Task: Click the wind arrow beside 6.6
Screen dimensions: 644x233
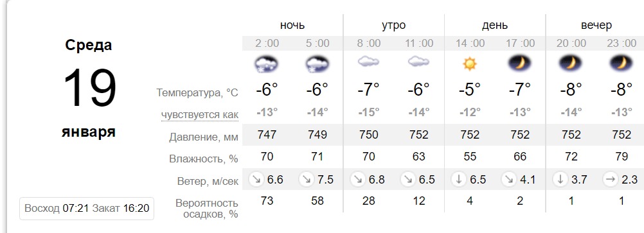Action: [x=256, y=179]
